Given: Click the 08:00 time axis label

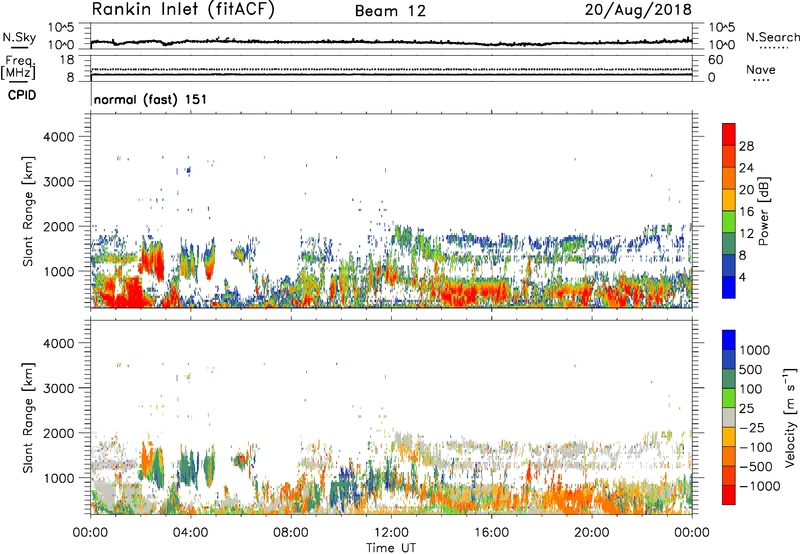Looking at the screenshot, I should point(291,533).
